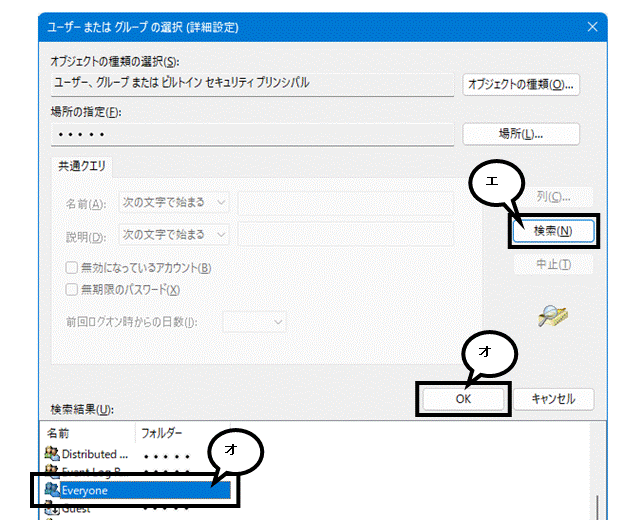This screenshot has width=642, height=520.
Task: Toggle 無効になっているアカウント checkbox
Action: point(72,268)
